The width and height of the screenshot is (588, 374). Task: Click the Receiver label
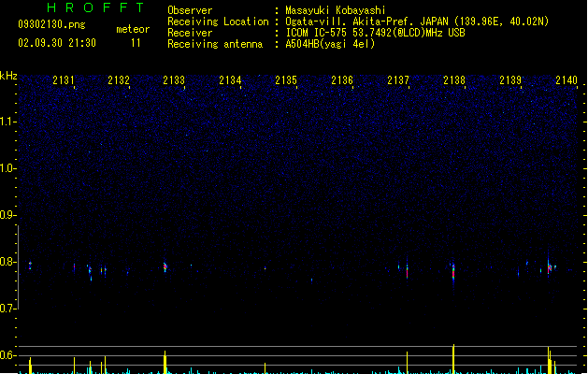(x=190, y=33)
